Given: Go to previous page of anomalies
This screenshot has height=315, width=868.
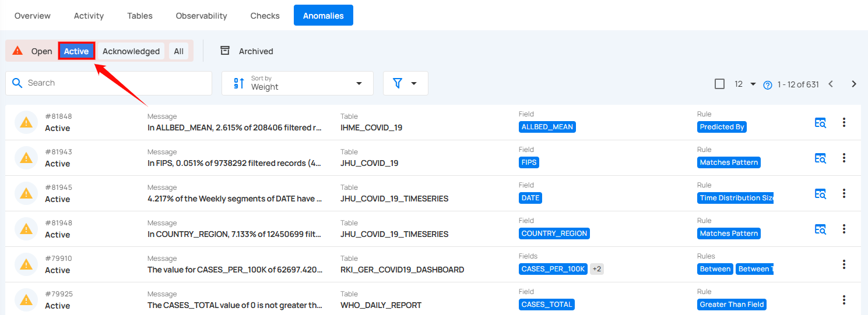Looking at the screenshot, I should [831, 84].
